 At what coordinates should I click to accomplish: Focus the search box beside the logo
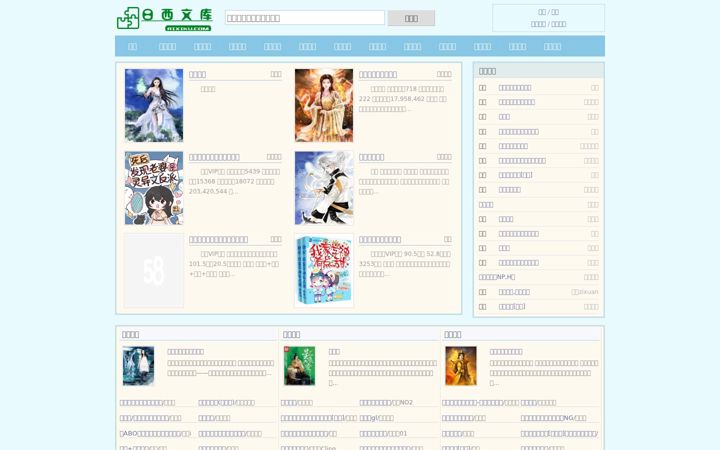pyautogui.click(x=305, y=18)
